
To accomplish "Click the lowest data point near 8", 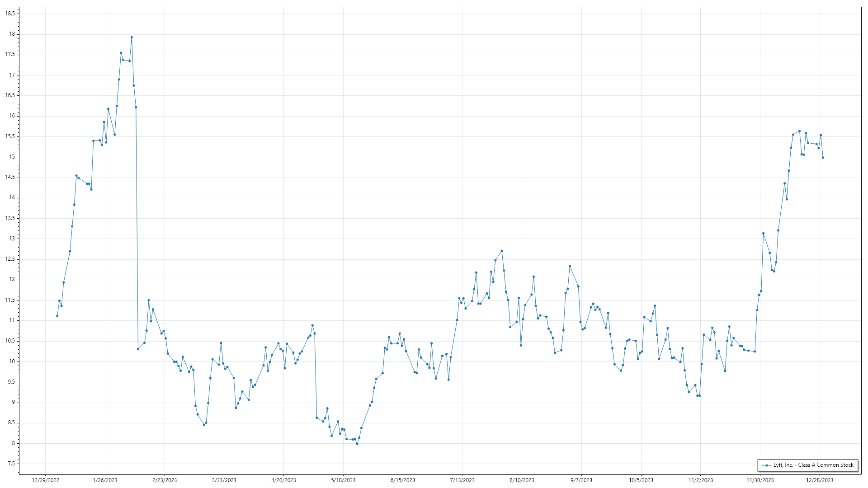I will pos(357,444).
